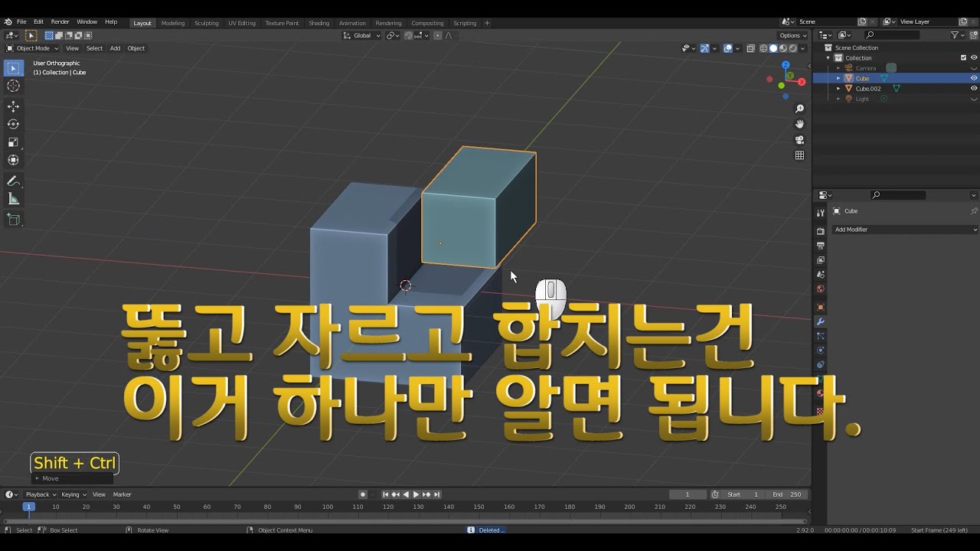Viewport: 980px width, 551px height.
Task: Open the Add Modifier dropdown
Action: (905, 230)
